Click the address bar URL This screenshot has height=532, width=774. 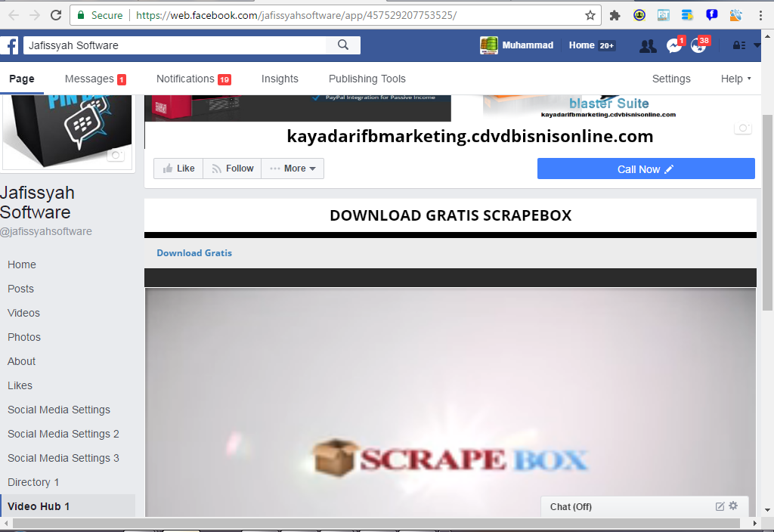point(296,15)
